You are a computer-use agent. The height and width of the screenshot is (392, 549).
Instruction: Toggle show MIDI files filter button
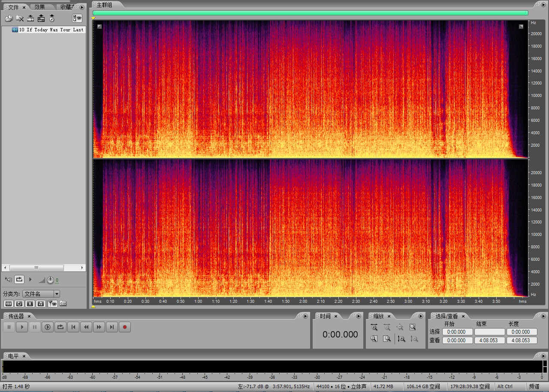pos(41,304)
